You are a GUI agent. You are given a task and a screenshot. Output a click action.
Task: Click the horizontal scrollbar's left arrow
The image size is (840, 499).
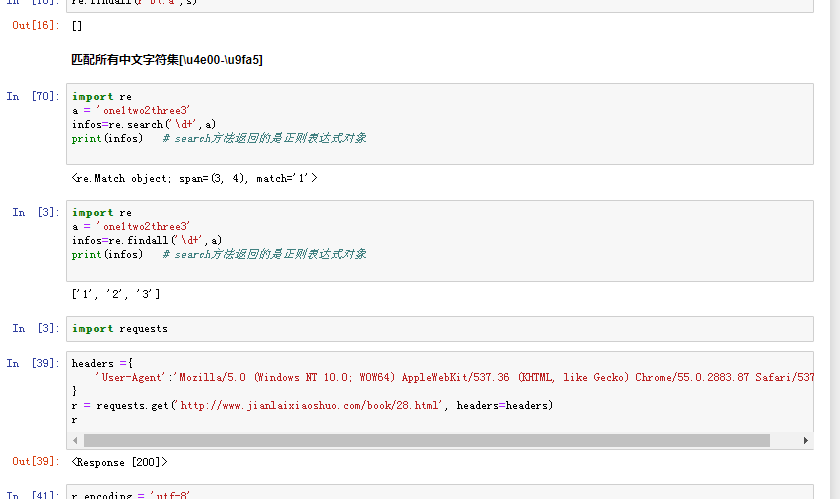pos(77,440)
